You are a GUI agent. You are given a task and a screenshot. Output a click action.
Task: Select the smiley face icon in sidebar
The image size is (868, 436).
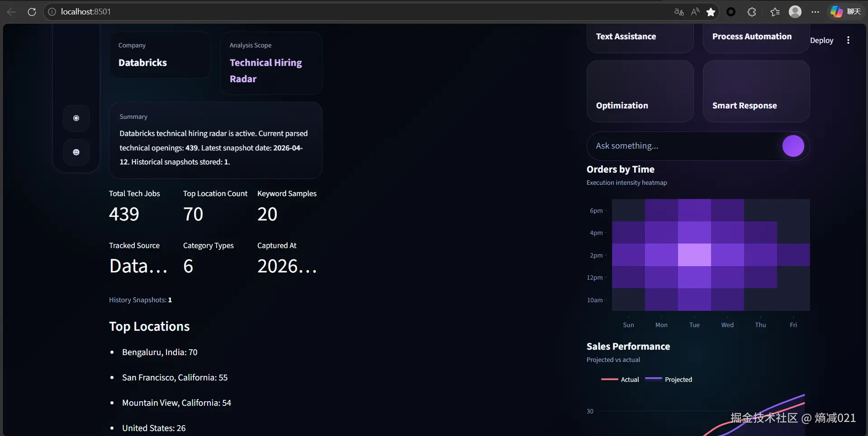[76, 152]
